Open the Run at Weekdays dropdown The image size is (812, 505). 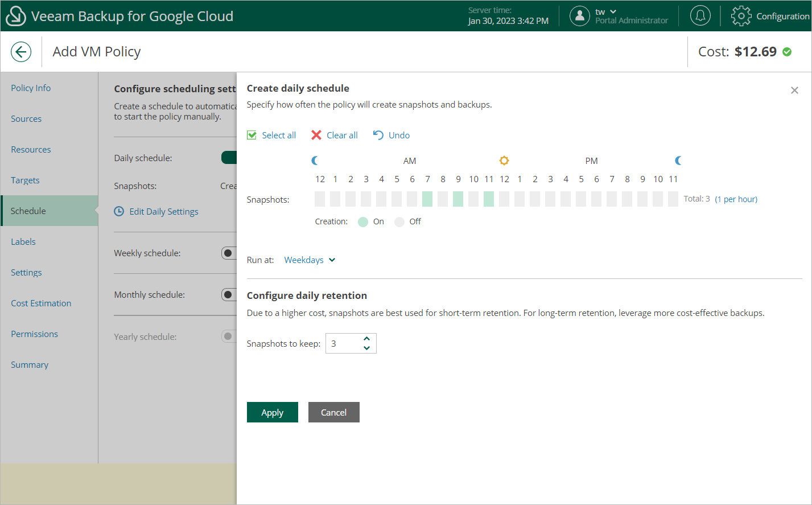[x=310, y=260]
